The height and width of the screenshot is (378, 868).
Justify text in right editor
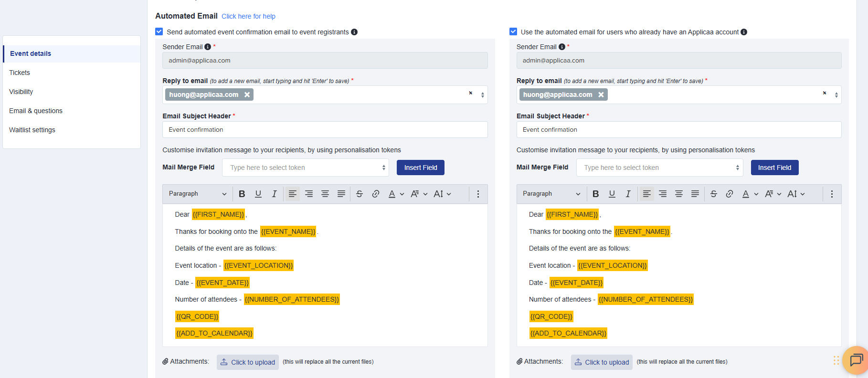point(695,194)
